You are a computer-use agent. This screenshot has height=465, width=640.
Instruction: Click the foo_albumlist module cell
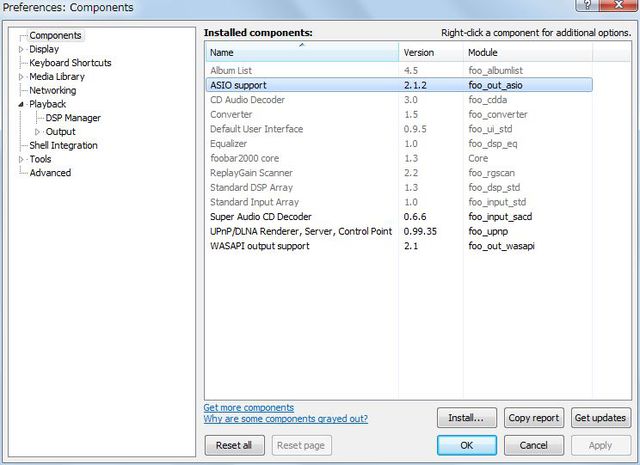point(496,71)
